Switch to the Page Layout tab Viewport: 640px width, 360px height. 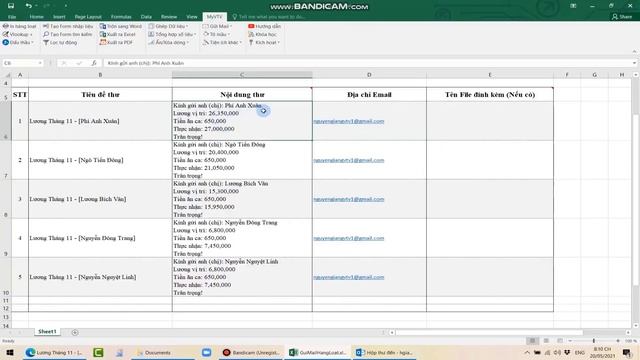click(x=88, y=17)
